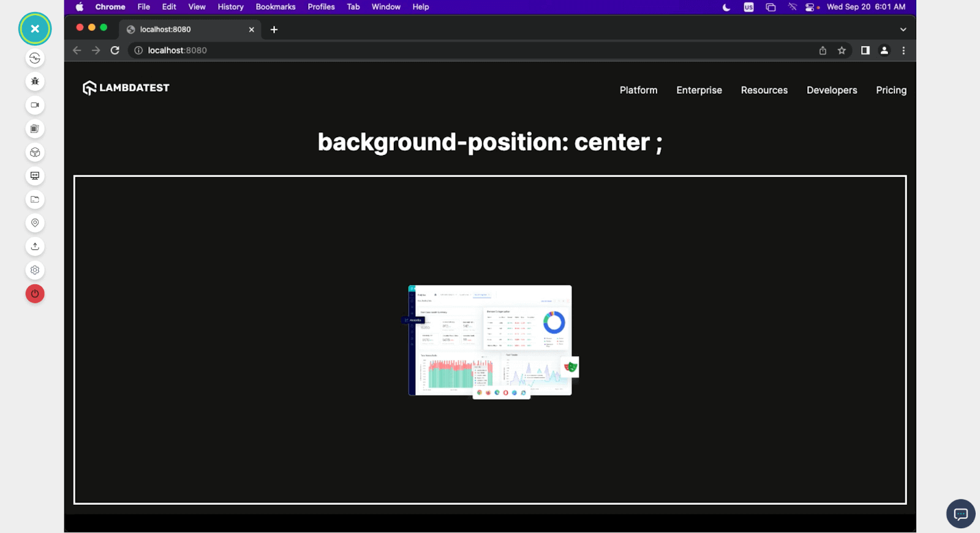Screen dimensions: 980x533
Task: Expand the tab search chevron
Action: pyautogui.click(x=903, y=29)
